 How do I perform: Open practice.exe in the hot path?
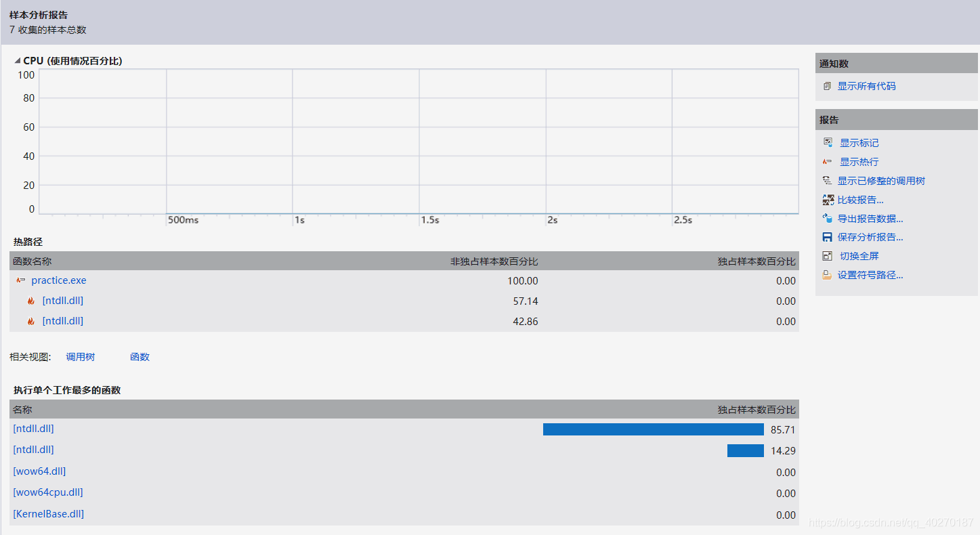59,280
